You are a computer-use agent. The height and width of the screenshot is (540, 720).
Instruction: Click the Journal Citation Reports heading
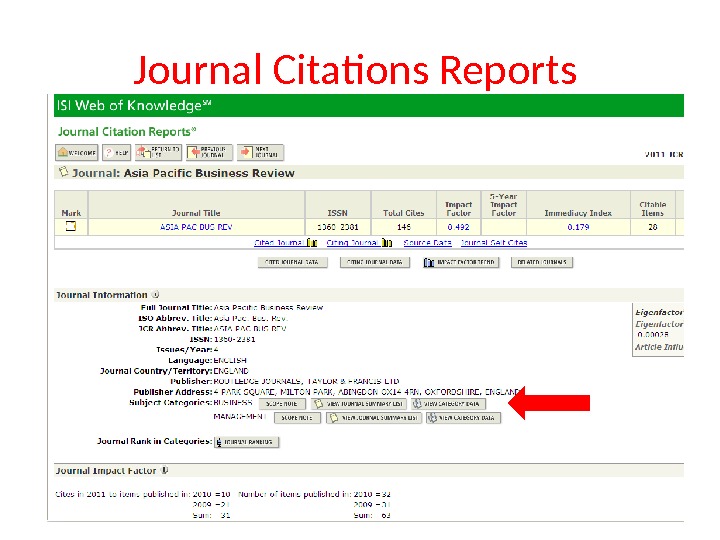pyautogui.click(x=127, y=132)
